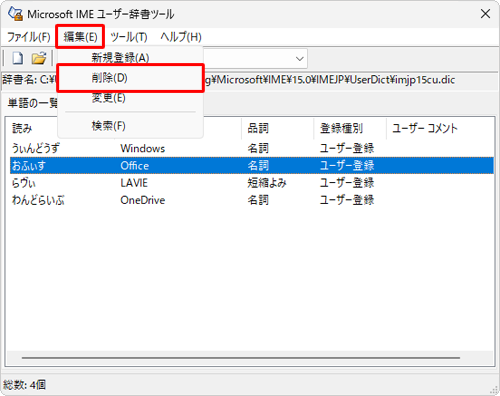The image size is (500, 396).
Task: Sort by the ユーザー コメント column header
Action: [425, 128]
